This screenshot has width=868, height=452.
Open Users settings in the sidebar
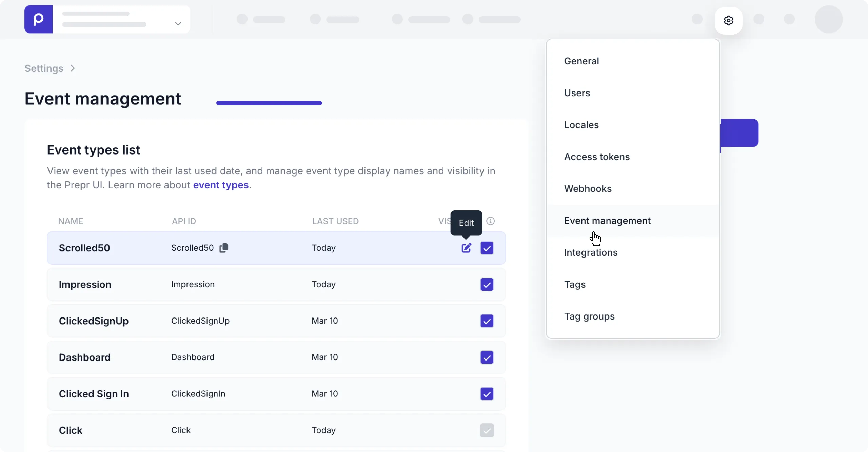point(577,93)
